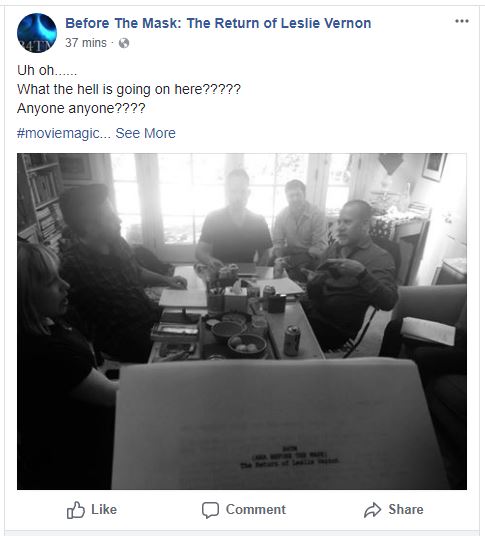Open the three-dot post options menu
Image resolution: width=485 pixels, height=536 pixels.
coord(462,21)
